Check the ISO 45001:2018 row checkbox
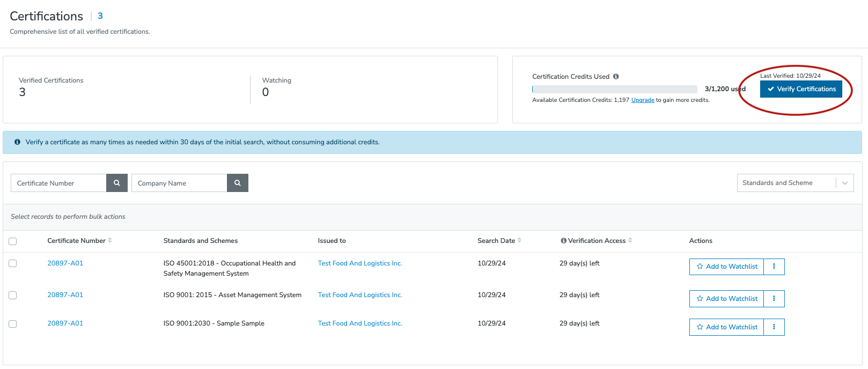Image resolution: width=868 pixels, height=369 pixels. pyautogui.click(x=13, y=263)
